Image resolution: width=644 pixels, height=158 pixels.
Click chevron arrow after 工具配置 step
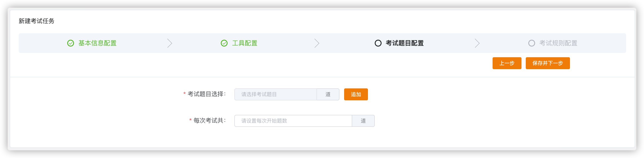click(x=317, y=43)
